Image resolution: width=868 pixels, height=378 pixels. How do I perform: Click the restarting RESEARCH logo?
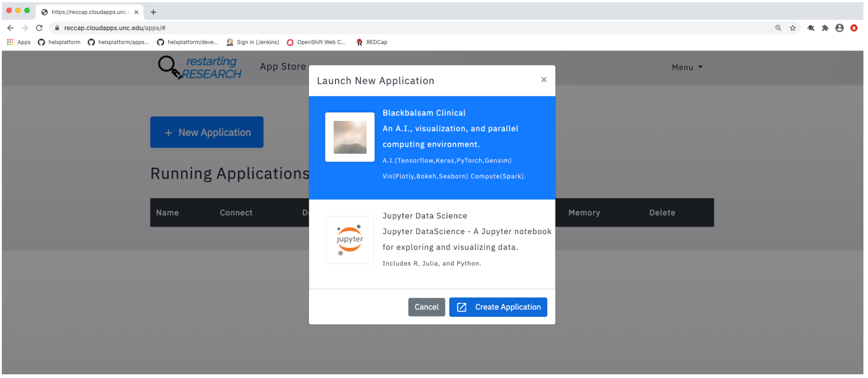pyautogui.click(x=200, y=67)
